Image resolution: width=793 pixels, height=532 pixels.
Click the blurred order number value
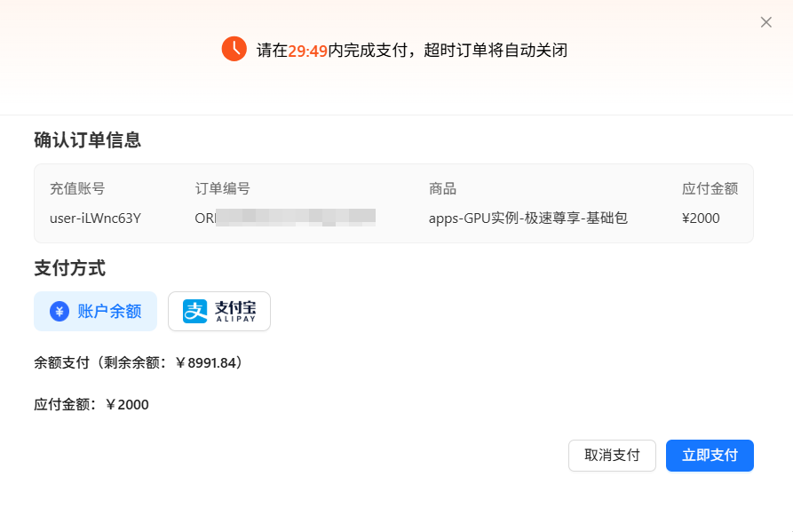click(285, 218)
